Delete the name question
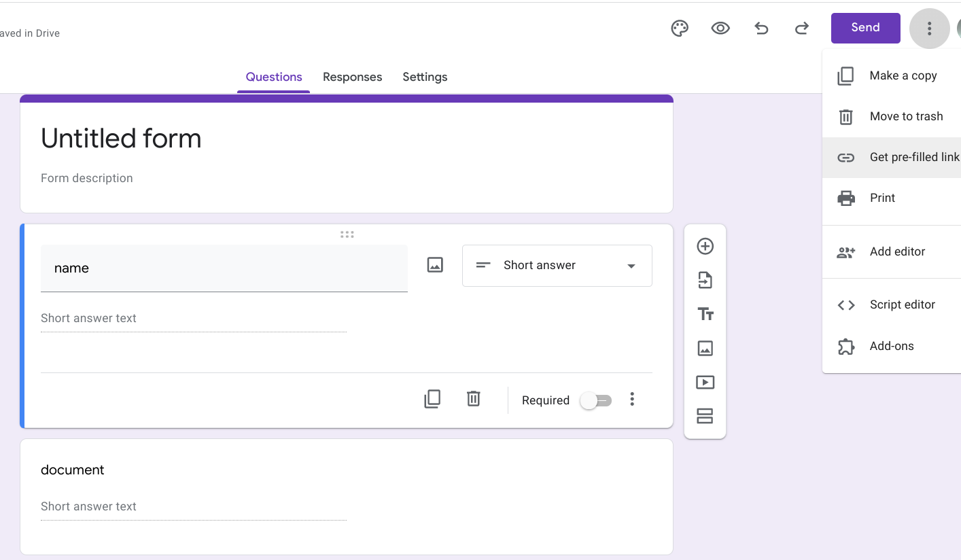Viewport: 961px width, 560px height. (474, 399)
